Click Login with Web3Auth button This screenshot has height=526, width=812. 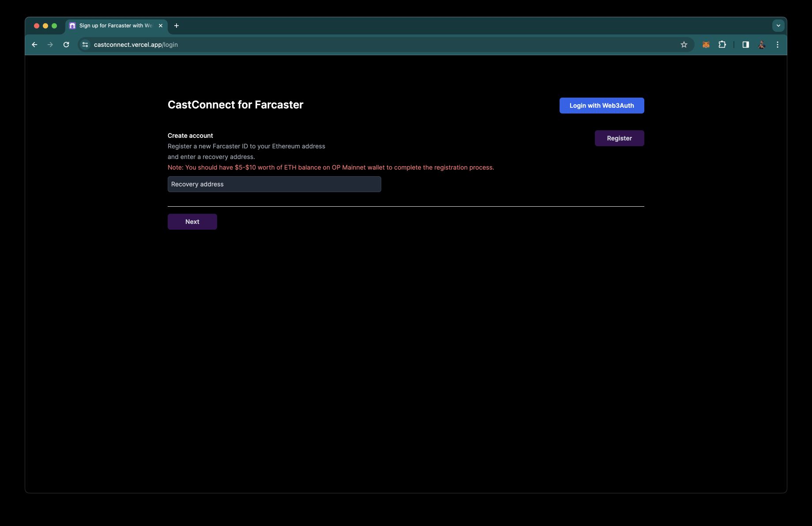click(x=602, y=106)
